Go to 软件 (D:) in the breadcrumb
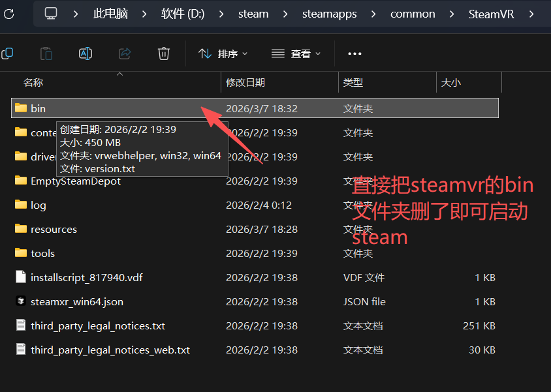Viewport: 551px width, 392px height. 183,14
